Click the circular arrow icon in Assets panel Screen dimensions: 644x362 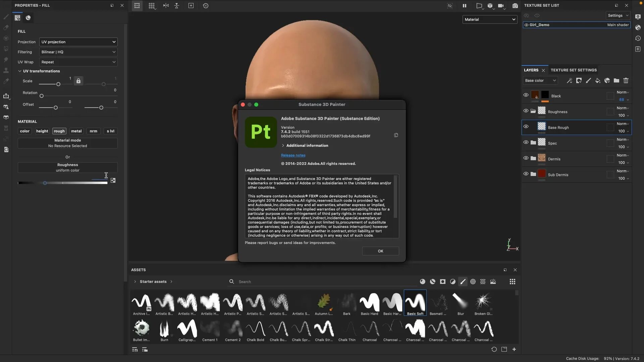click(x=494, y=349)
